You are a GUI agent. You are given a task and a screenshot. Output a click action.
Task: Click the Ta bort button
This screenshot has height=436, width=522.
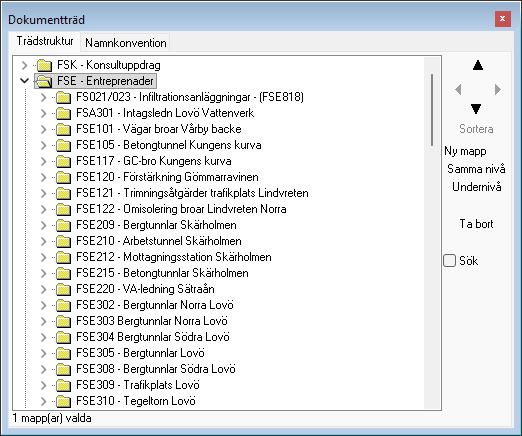coord(476,224)
